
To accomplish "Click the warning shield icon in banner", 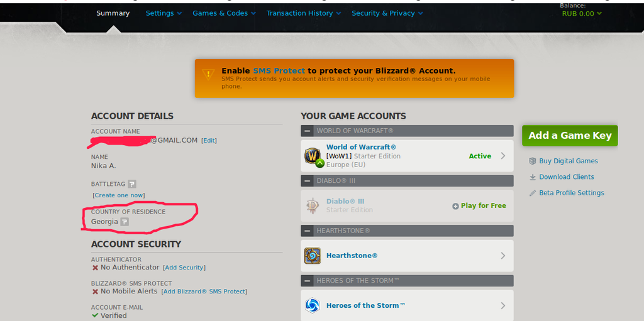I will point(208,74).
